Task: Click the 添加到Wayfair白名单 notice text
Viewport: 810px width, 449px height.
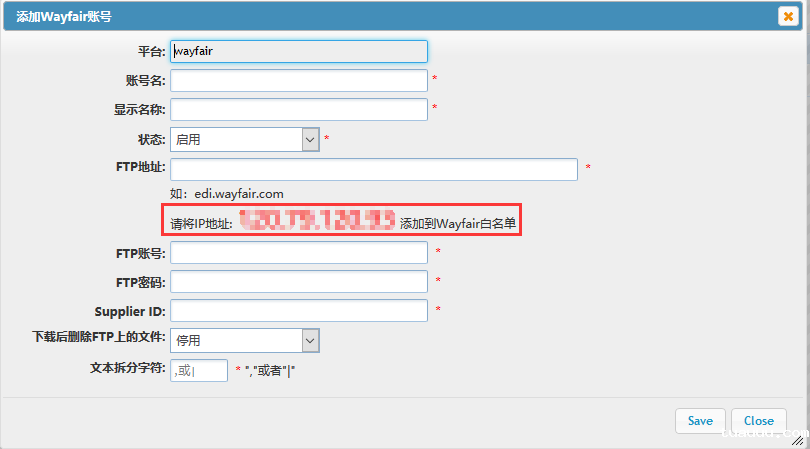Action: [x=458, y=223]
